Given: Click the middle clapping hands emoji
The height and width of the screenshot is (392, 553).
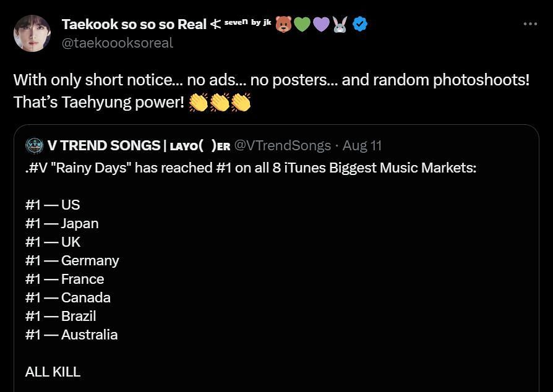Looking at the screenshot, I should pyautogui.click(x=220, y=102).
